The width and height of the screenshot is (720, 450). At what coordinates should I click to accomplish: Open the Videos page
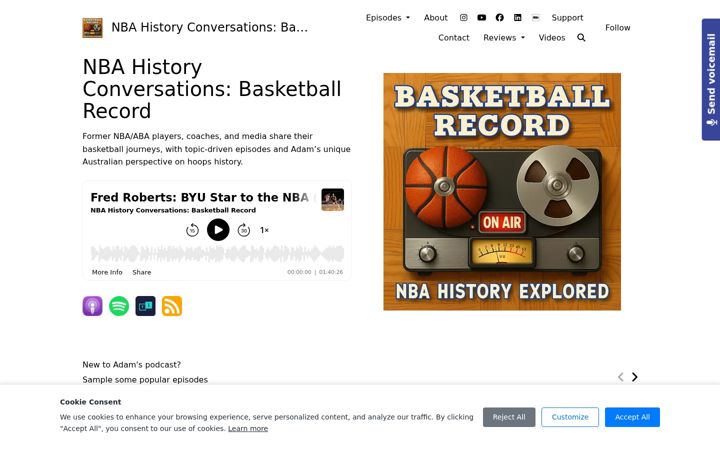click(552, 38)
